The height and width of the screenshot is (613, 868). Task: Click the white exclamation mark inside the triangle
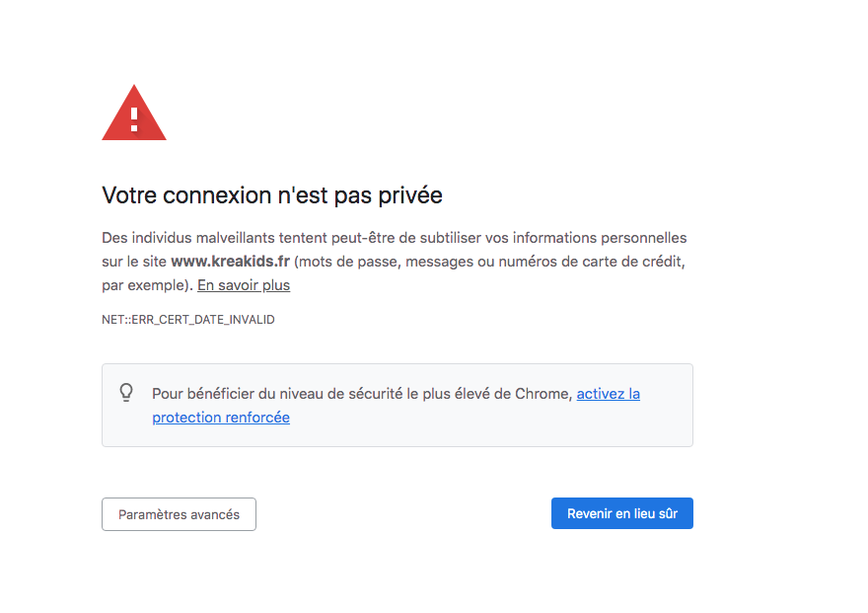coord(134,119)
